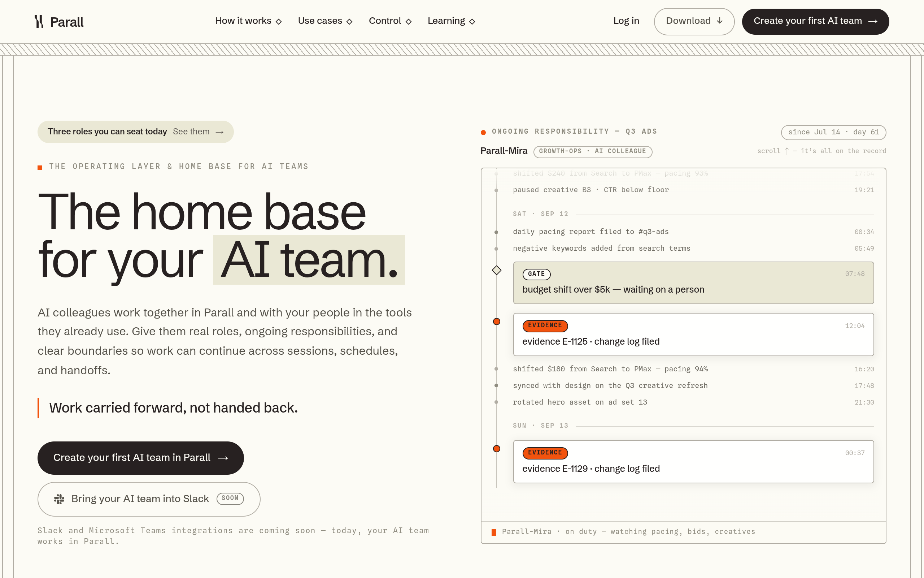Viewport: 924px width, 578px height.
Task: Open evidence E-1129 change log card
Action: tap(693, 462)
